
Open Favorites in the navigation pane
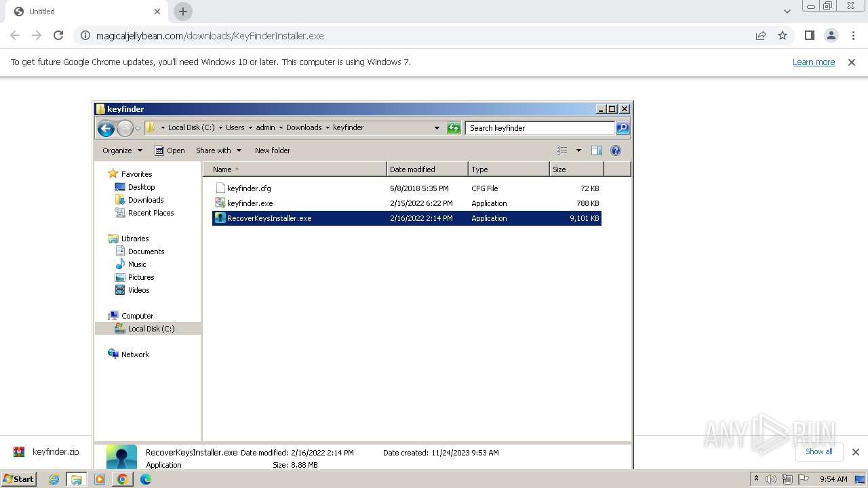tap(136, 174)
